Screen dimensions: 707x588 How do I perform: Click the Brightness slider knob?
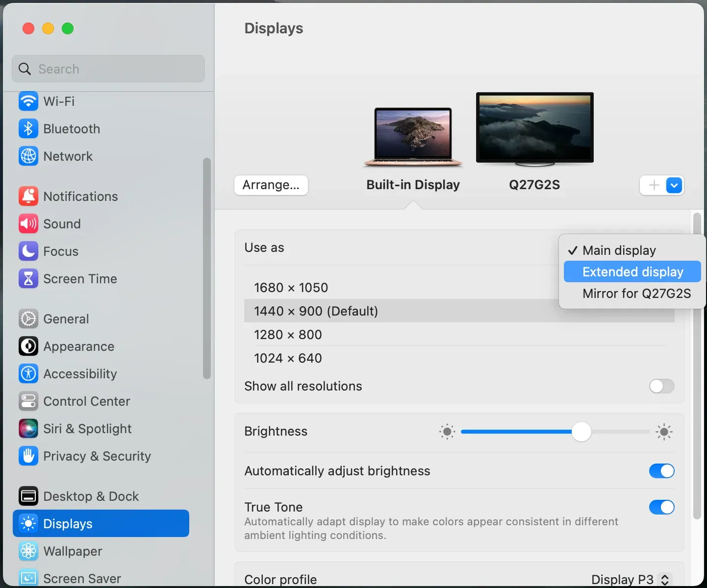tap(581, 432)
